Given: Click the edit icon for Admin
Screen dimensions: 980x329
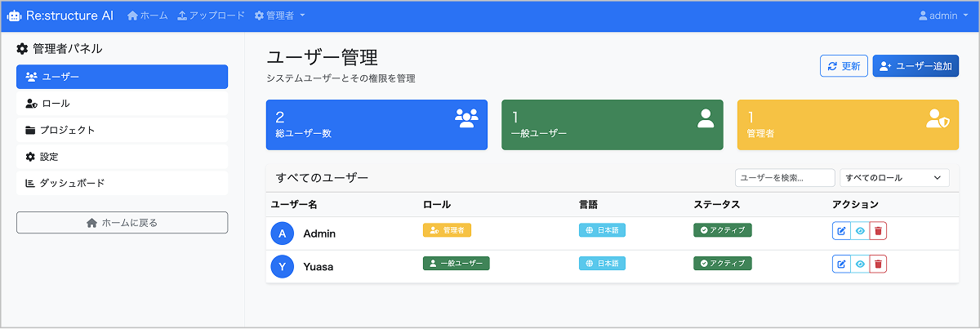Looking at the screenshot, I should [841, 231].
